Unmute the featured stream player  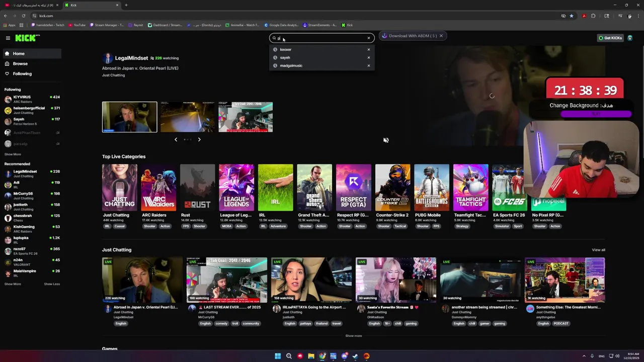(386, 140)
